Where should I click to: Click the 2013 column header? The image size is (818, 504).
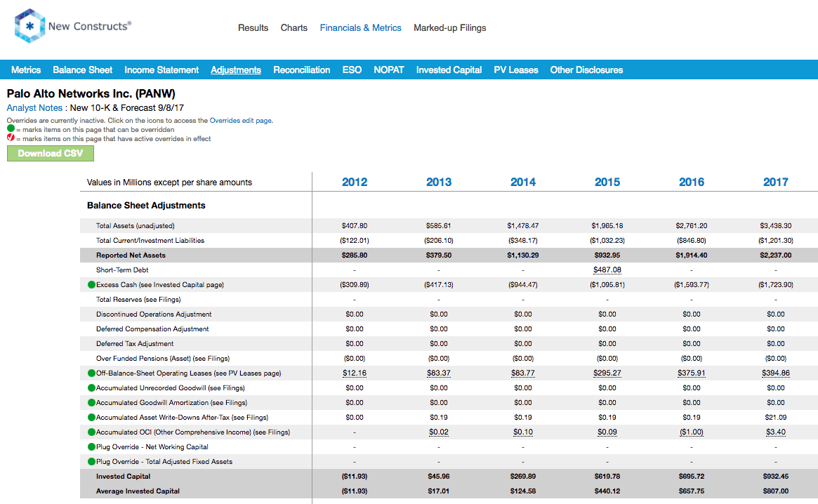click(x=439, y=182)
